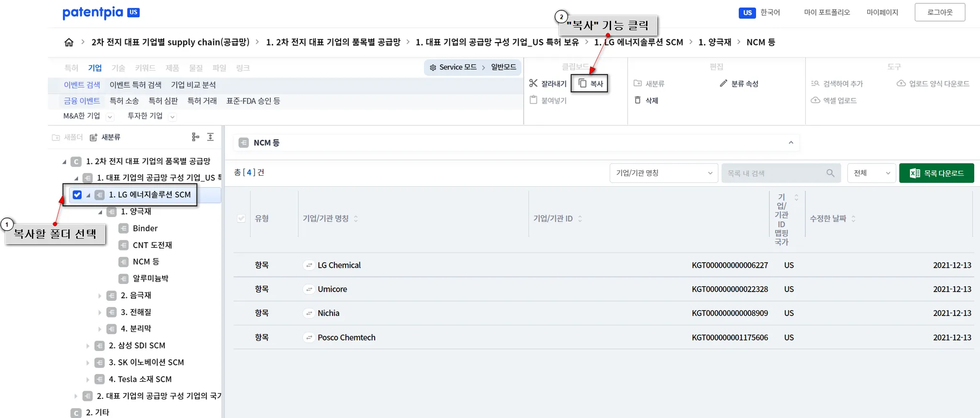Click the Excel icon on 목록 다운로드
980x418 pixels.
tap(914, 173)
